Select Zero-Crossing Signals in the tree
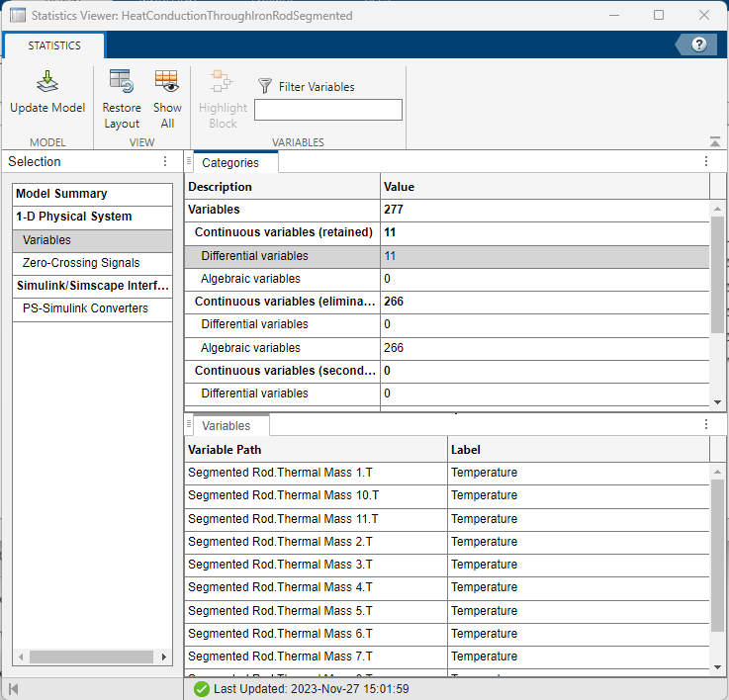Viewport: 729px width, 700px height. point(81,263)
